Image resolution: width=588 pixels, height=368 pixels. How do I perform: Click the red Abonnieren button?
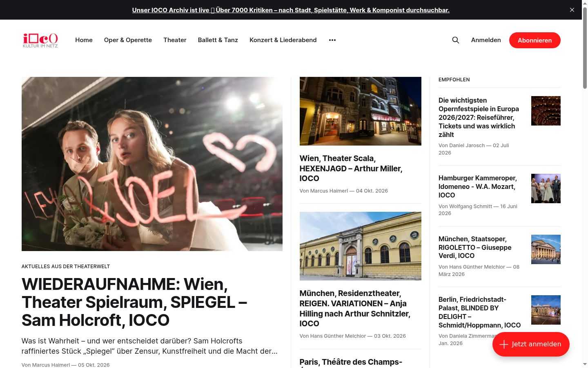click(x=535, y=40)
